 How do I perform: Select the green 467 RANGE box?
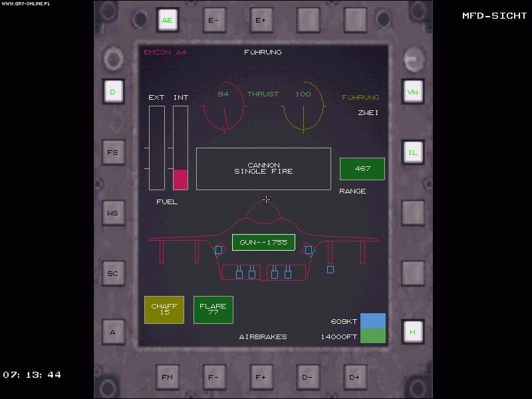tap(362, 169)
